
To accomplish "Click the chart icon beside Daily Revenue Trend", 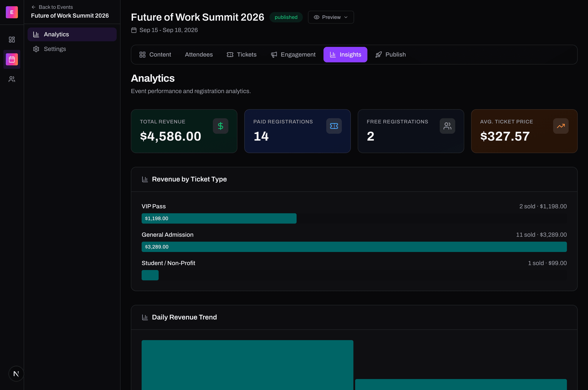I will (x=145, y=317).
